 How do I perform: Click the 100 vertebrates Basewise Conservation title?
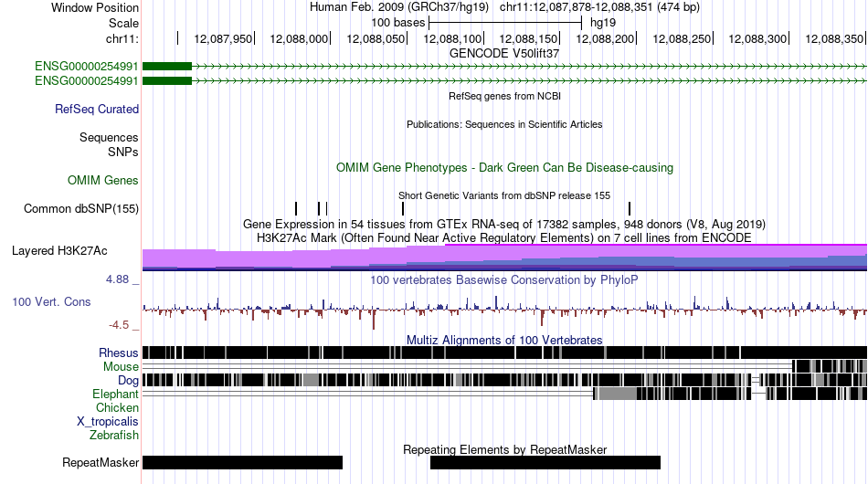[x=504, y=279]
